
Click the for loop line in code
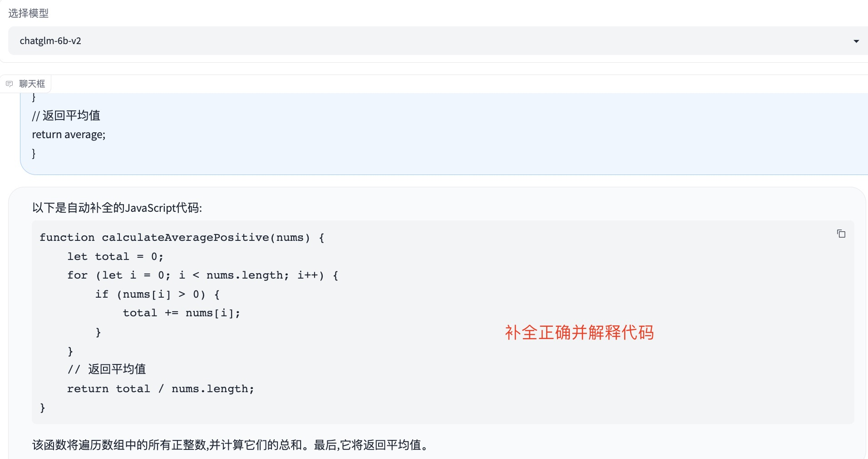[x=203, y=275]
